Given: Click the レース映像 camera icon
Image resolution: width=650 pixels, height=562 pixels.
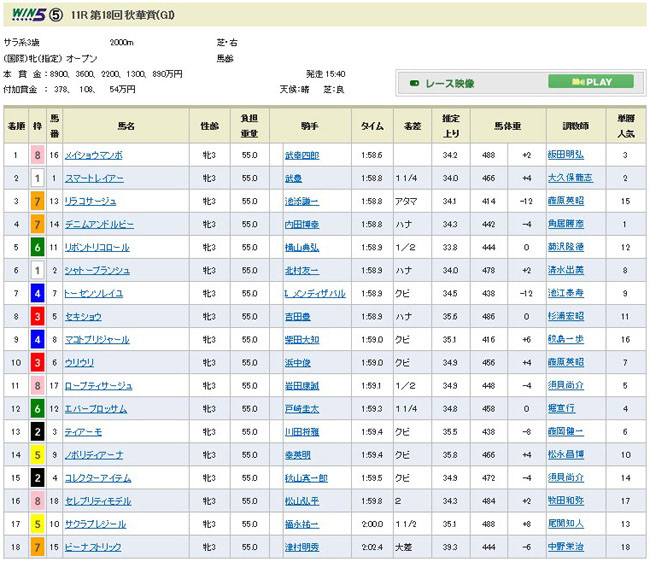Looking at the screenshot, I should [413, 83].
